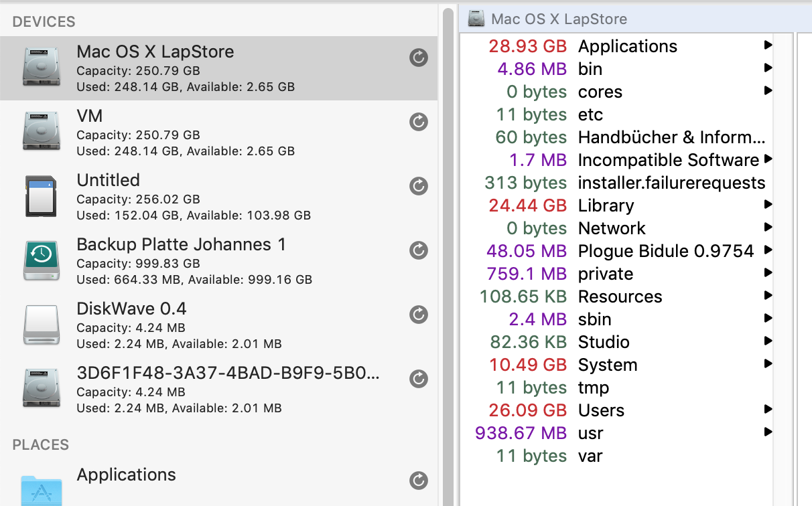Select the VM device name
This screenshot has width=812, height=506.
point(90,116)
